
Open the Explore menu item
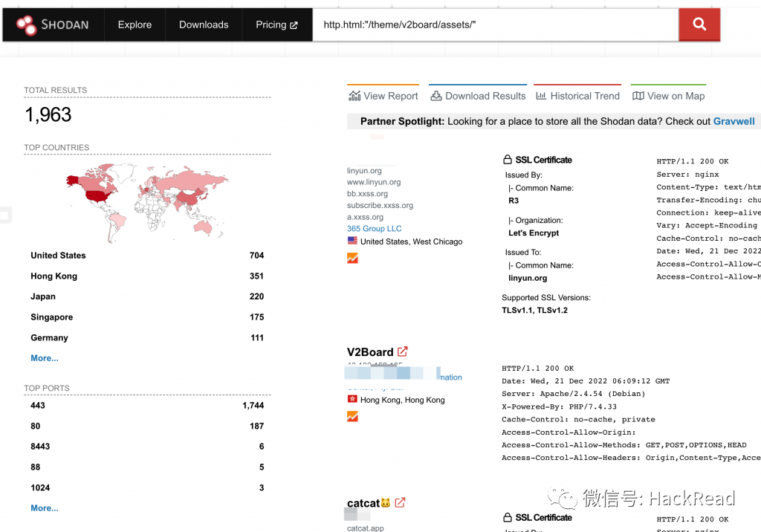point(135,25)
